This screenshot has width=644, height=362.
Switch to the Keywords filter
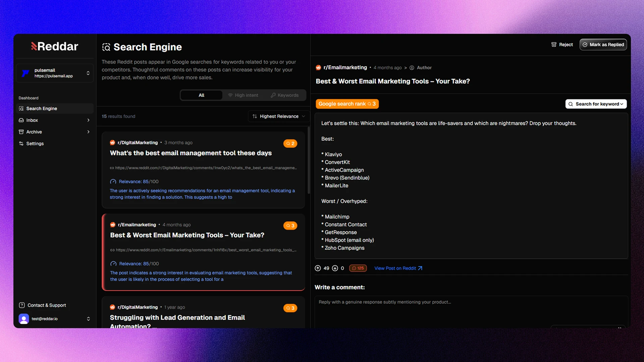point(284,95)
